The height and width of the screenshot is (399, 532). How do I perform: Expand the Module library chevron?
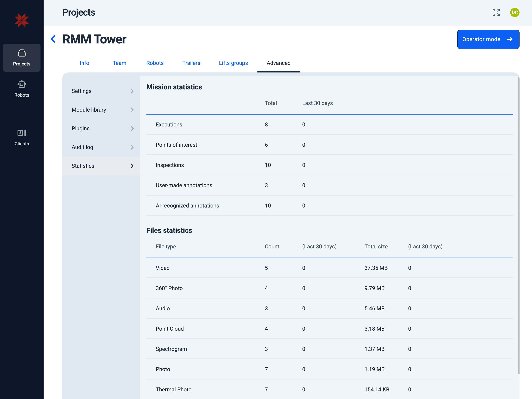click(132, 110)
